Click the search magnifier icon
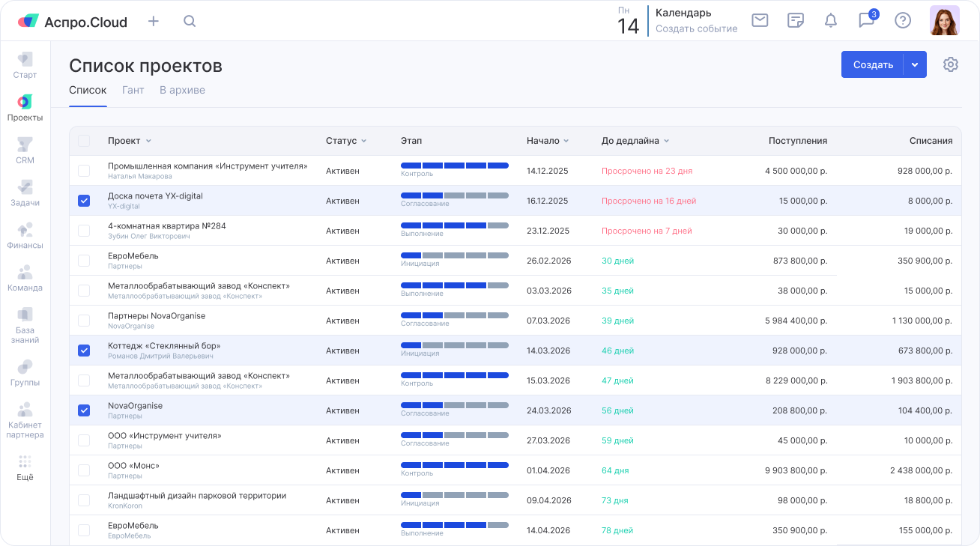The height and width of the screenshot is (546, 980). tap(190, 21)
